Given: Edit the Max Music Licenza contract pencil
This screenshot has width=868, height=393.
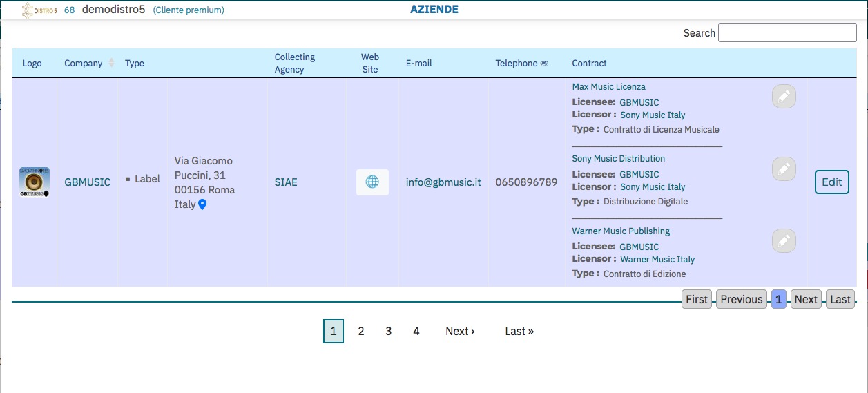Looking at the screenshot, I should [784, 97].
